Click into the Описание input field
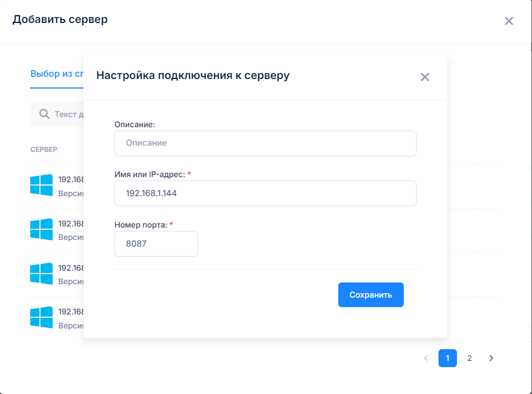This screenshot has height=394, width=532. (x=265, y=143)
